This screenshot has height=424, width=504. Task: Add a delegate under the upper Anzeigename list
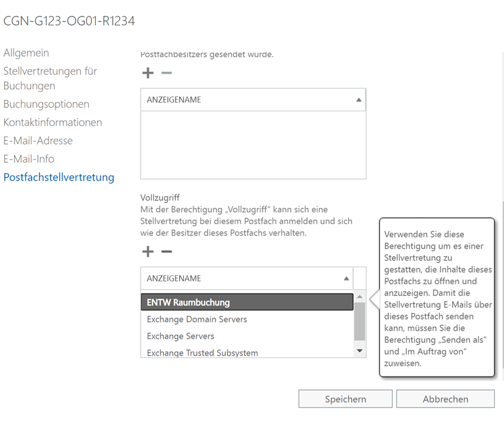pyautogui.click(x=148, y=73)
